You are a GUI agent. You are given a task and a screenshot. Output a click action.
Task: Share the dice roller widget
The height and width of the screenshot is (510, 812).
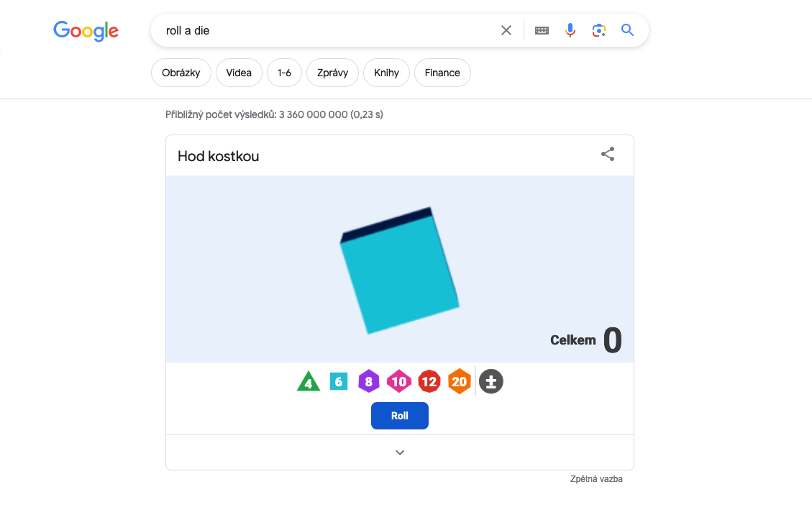coord(608,155)
